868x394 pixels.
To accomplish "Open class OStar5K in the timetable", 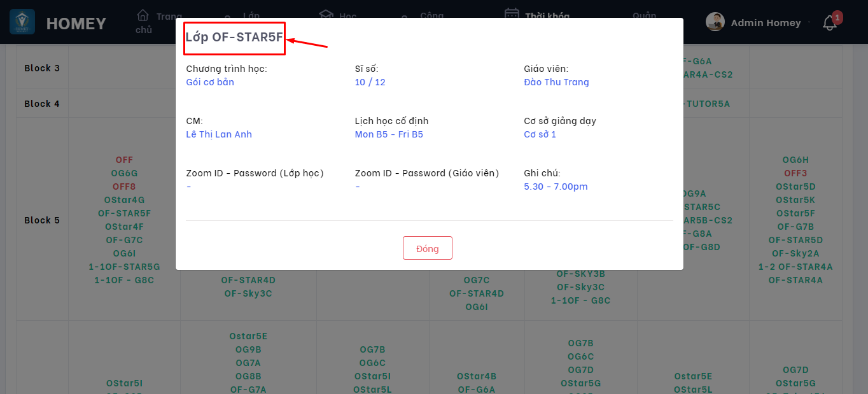I will pos(795,200).
